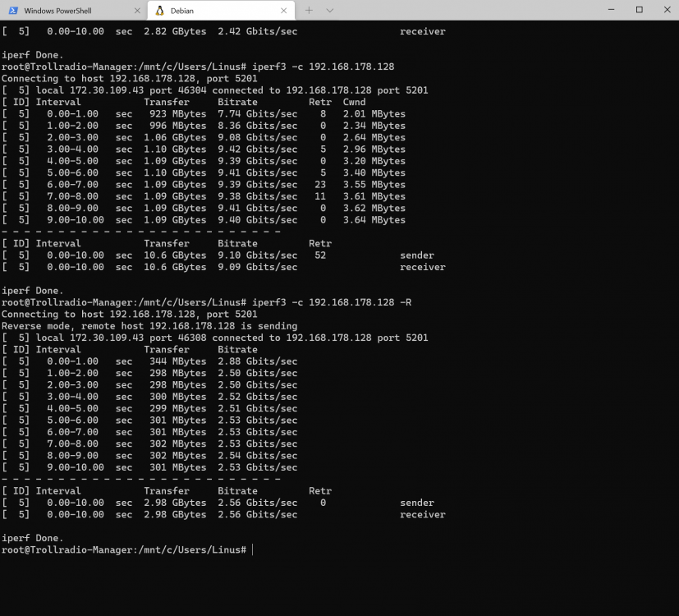The image size is (679, 616).
Task: Click the '1.06 GBytes' transfer value
Action: tap(175, 137)
